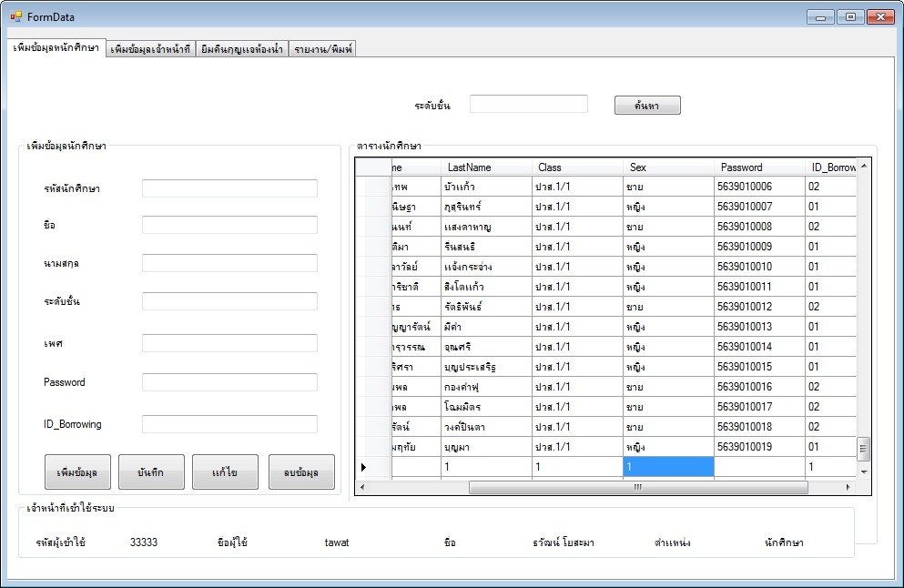Go to the รายงาน/พิมพ์ tab
Viewport: 904px width, 588px height.
pyautogui.click(x=322, y=49)
